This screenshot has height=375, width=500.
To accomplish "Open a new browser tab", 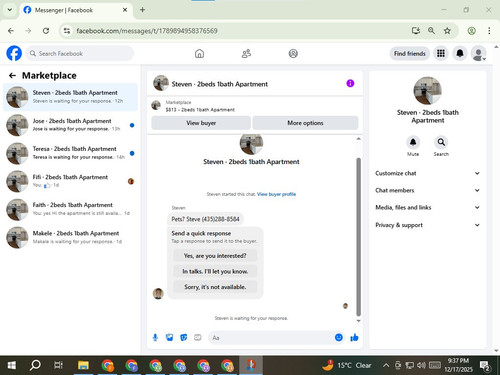I will click(142, 10).
